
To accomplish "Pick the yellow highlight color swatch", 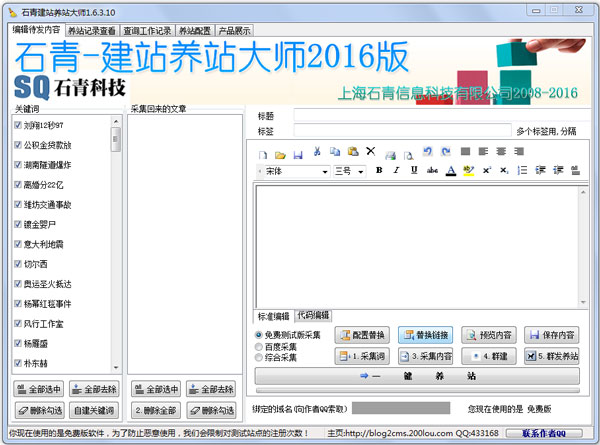I will point(468,170).
